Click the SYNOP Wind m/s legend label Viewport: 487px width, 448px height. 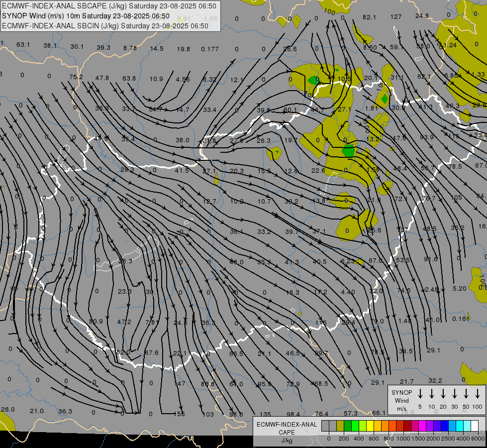401,400
